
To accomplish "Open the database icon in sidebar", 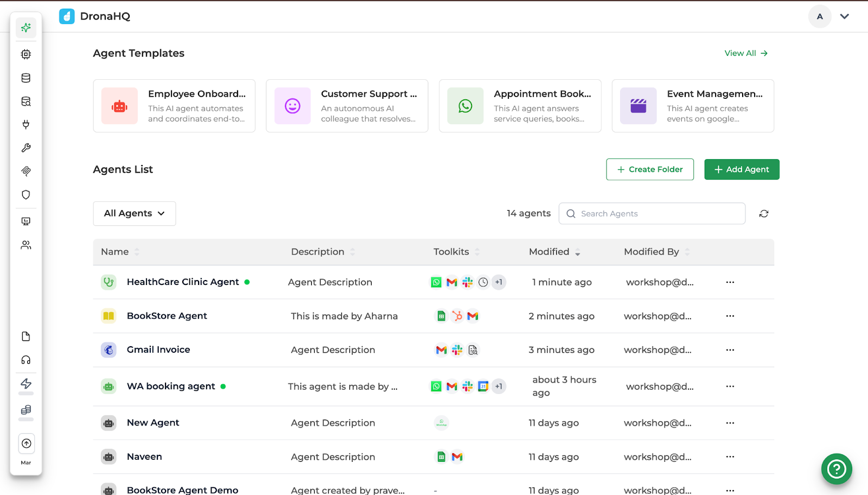I will 25,78.
